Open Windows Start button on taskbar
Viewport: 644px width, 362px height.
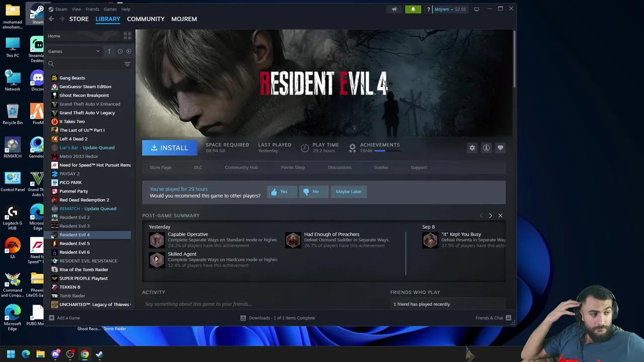click(11, 354)
